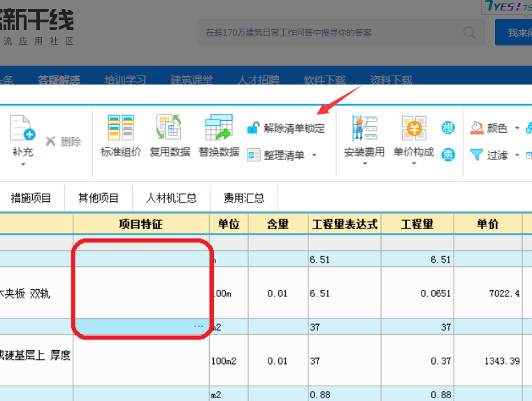Open 软件下载 in site navigation
Viewport: 532px width, 401px height.
click(x=324, y=80)
